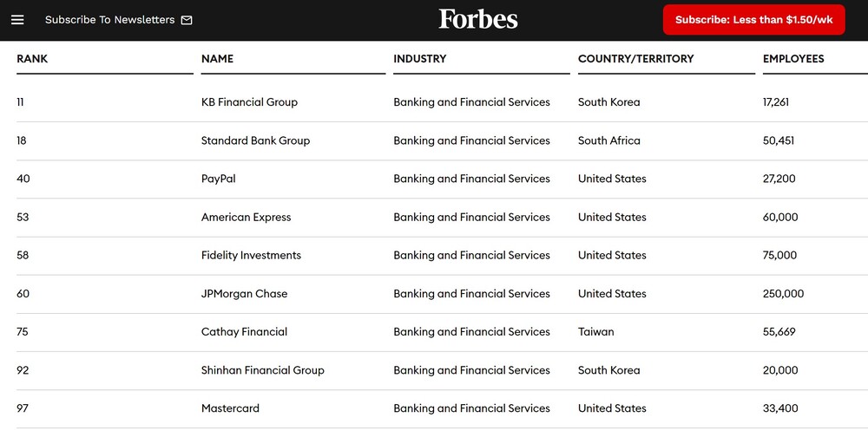Select JPMorgan Chase in the table
Viewport: 868px width, 437px height.
point(244,293)
